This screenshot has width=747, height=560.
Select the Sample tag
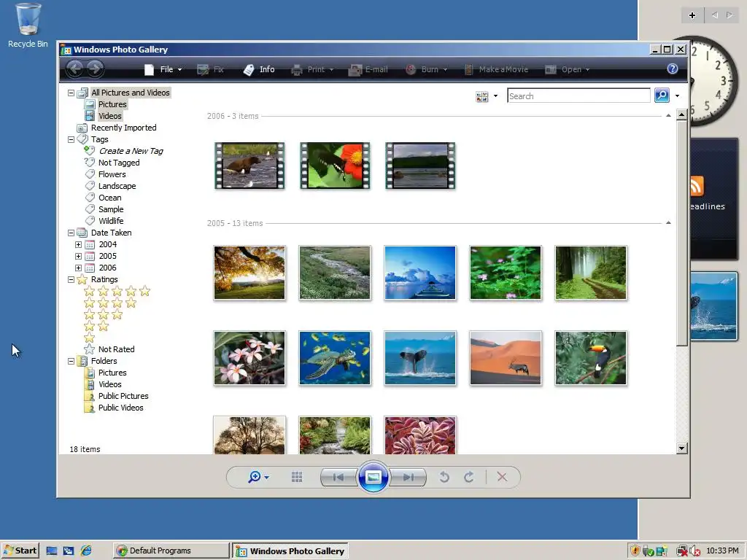(111, 209)
